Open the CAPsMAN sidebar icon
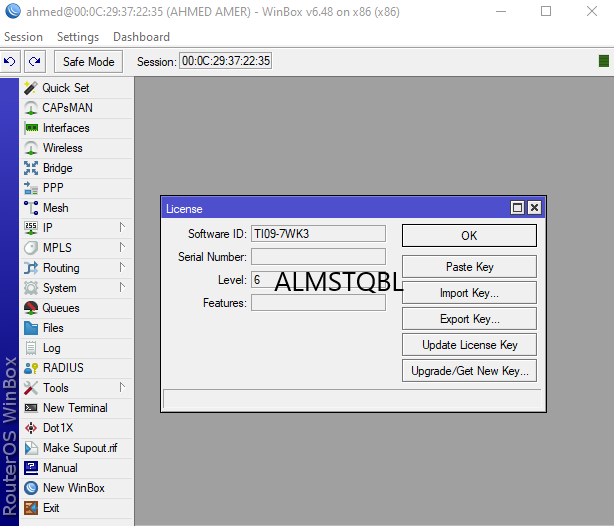The image size is (614, 526). tap(31, 108)
